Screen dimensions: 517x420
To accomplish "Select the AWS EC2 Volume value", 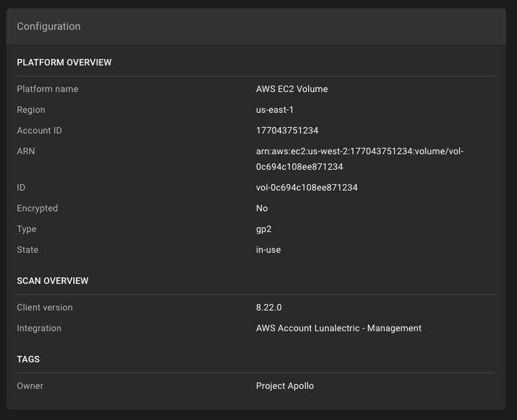I will (292, 89).
